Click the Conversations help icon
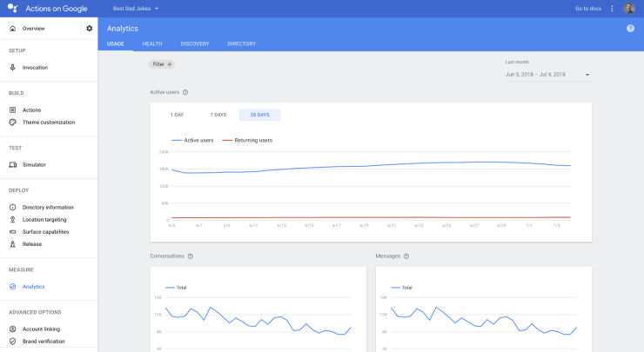The image size is (644, 352). [190, 256]
